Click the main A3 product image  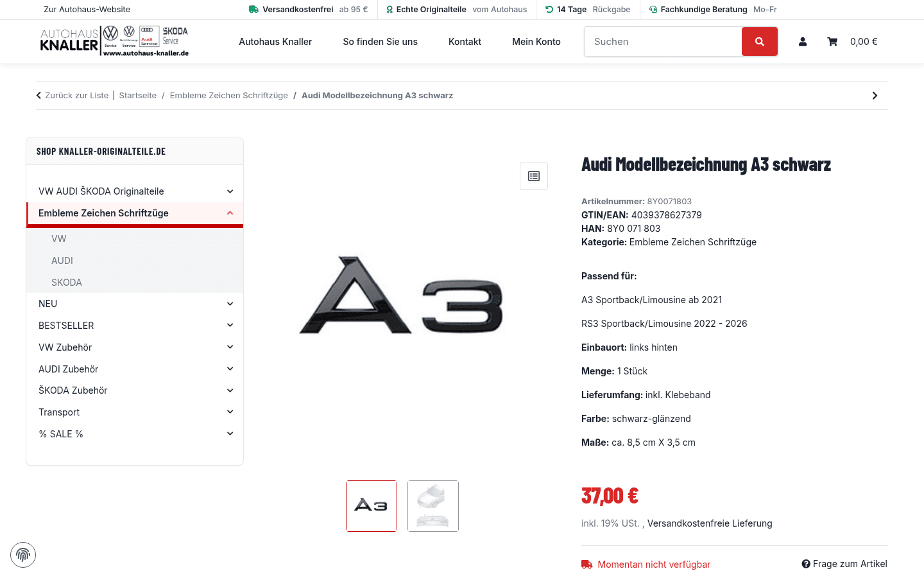[x=402, y=295]
